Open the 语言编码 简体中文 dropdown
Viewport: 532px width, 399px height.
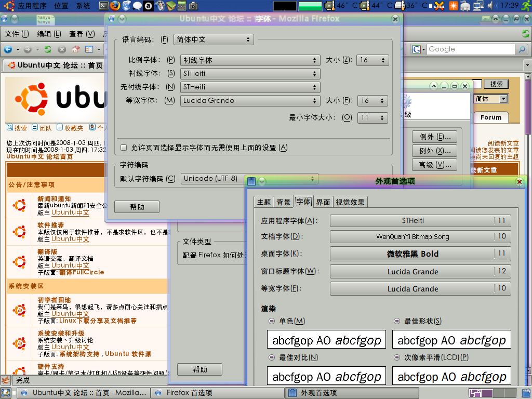click(x=214, y=39)
